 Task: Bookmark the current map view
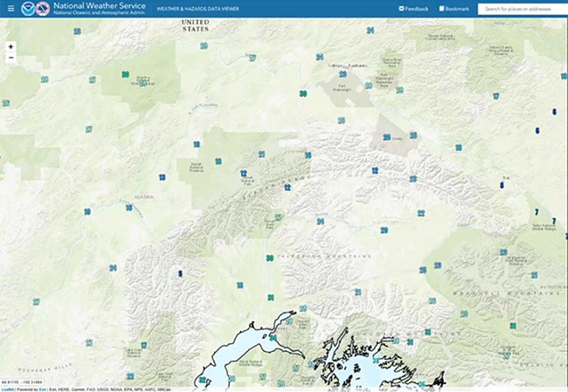click(x=454, y=9)
